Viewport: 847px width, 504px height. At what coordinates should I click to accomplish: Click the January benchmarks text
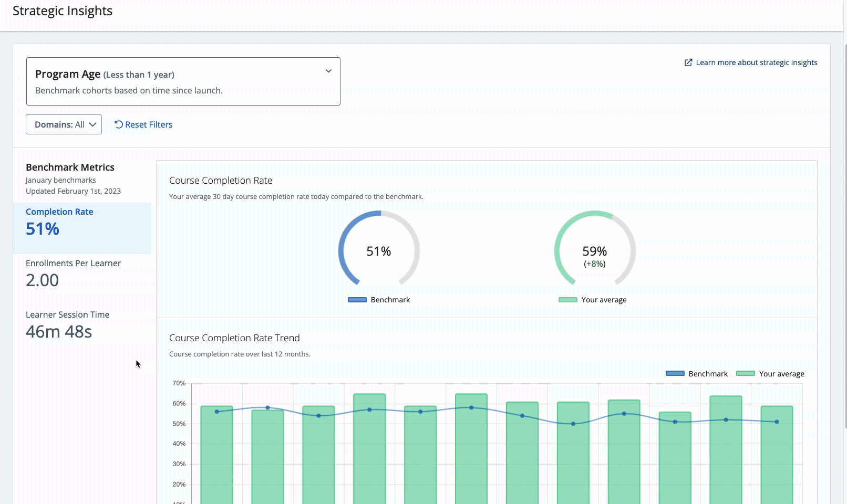(61, 180)
